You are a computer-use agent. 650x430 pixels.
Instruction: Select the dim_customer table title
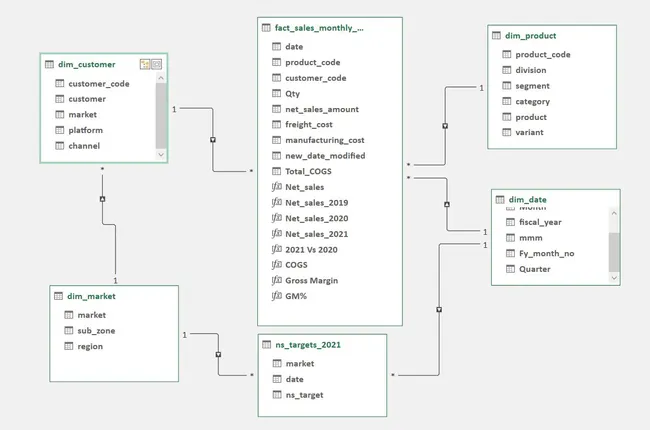click(87, 64)
